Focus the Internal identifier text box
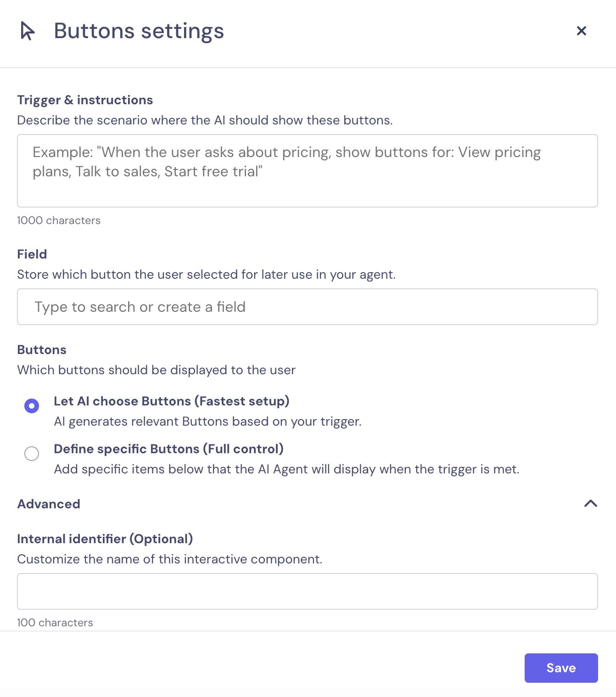The width and height of the screenshot is (616, 697). pos(307,591)
